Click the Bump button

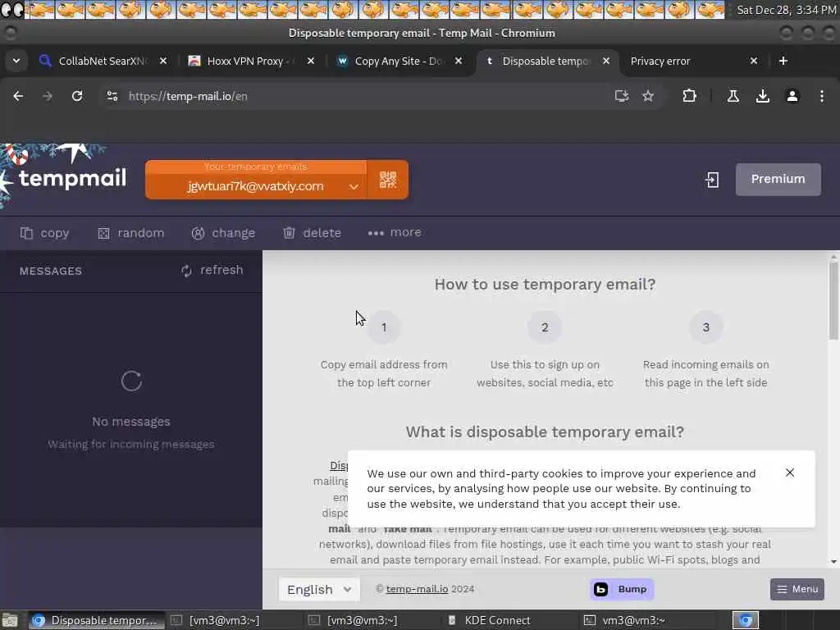[622, 589]
